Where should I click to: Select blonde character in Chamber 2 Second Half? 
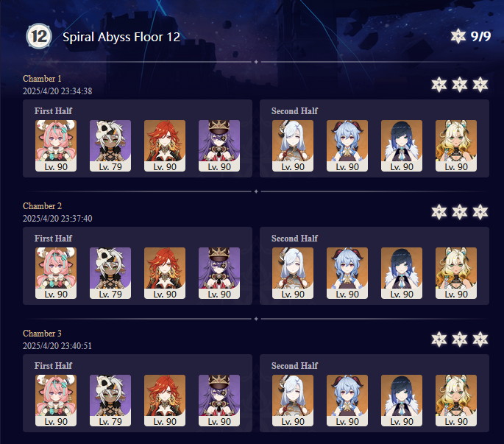pyautogui.click(x=456, y=273)
